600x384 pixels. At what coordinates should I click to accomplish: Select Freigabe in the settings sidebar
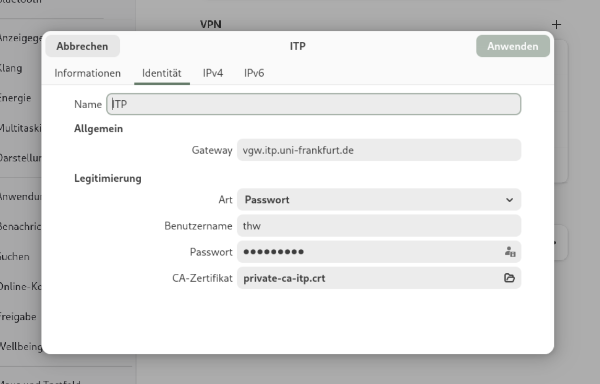click(x=19, y=317)
